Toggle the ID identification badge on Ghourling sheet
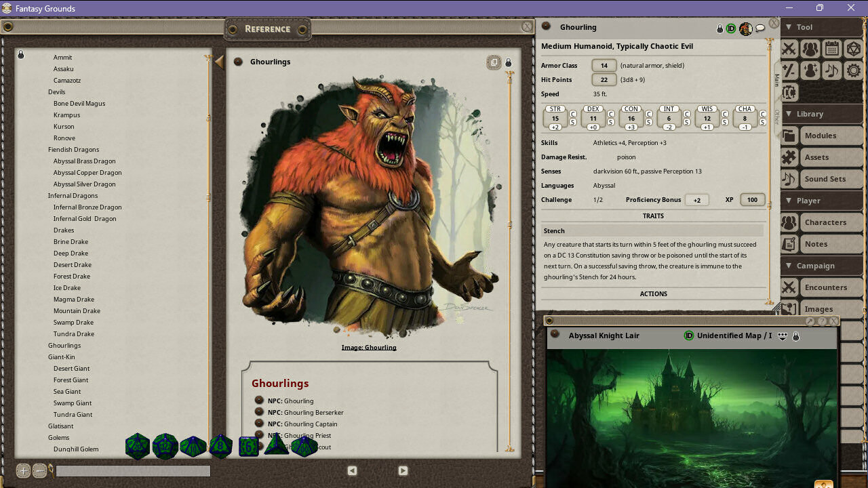Screen dimensions: 868x488 pyautogui.click(x=732, y=28)
